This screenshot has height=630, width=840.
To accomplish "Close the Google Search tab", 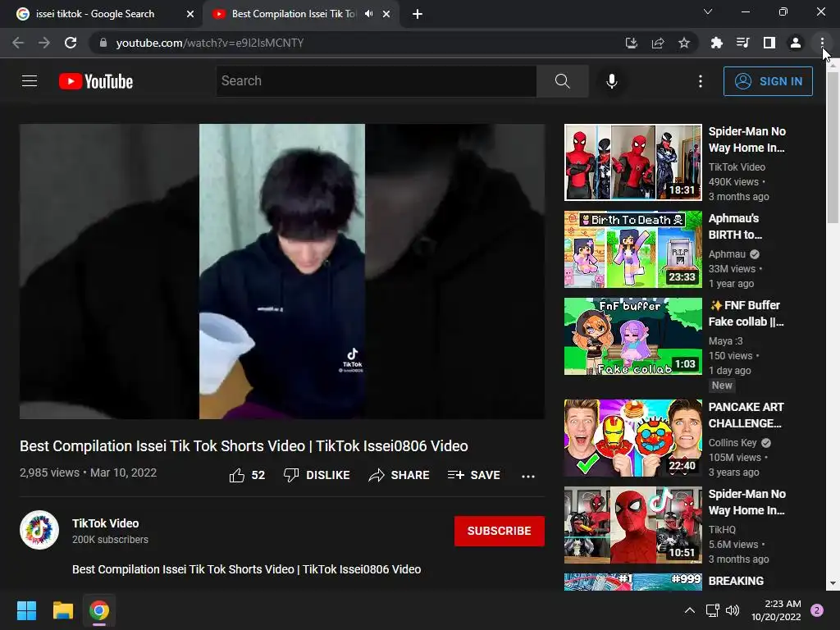I will 190,14.
